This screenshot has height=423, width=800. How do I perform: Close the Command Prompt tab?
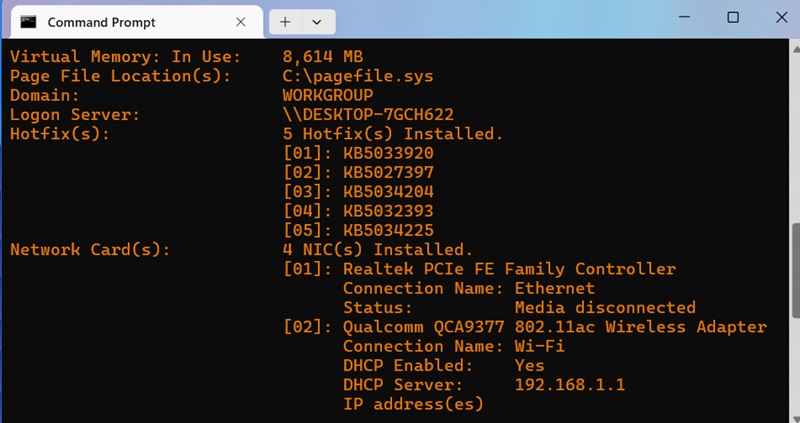(x=241, y=21)
